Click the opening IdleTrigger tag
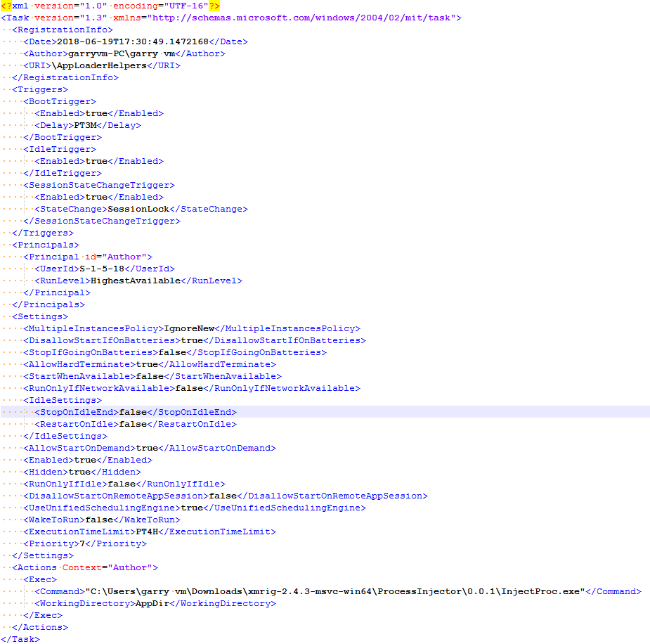The height and width of the screenshot is (644, 650). (60, 149)
